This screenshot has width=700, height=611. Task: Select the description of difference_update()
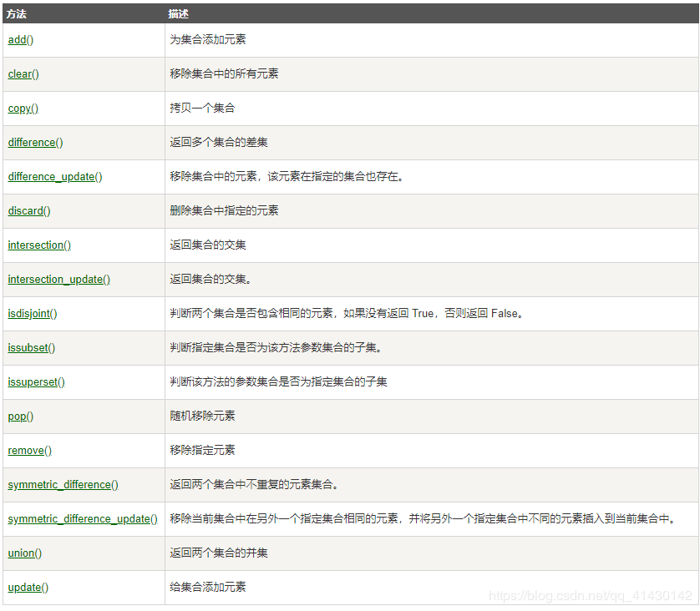tap(287, 177)
